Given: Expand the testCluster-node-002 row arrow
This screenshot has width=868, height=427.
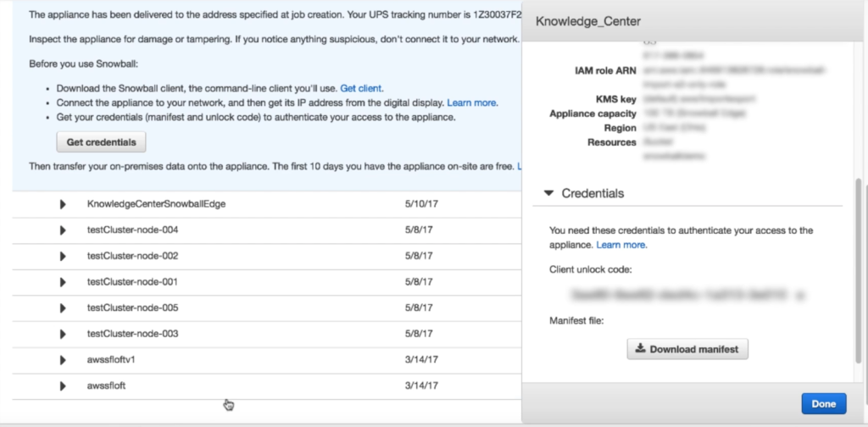Looking at the screenshot, I should pos(63,256).
